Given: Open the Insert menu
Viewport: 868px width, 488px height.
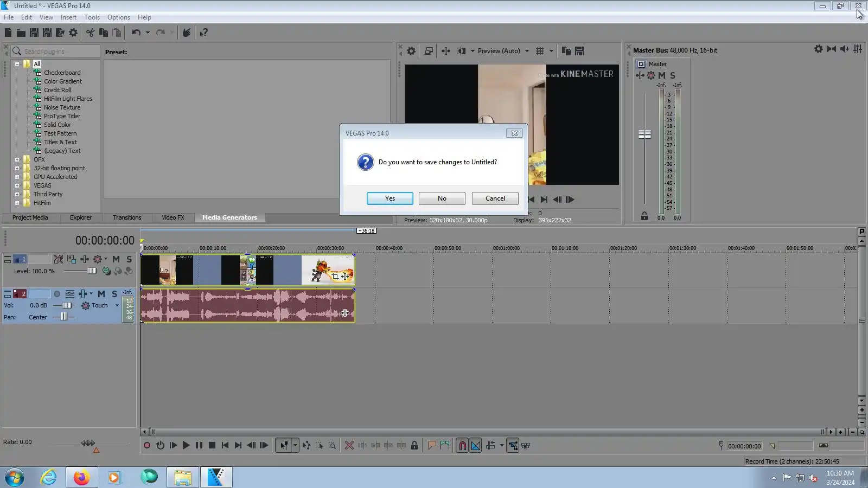Looking at the screenshot, I should (68, 17).
